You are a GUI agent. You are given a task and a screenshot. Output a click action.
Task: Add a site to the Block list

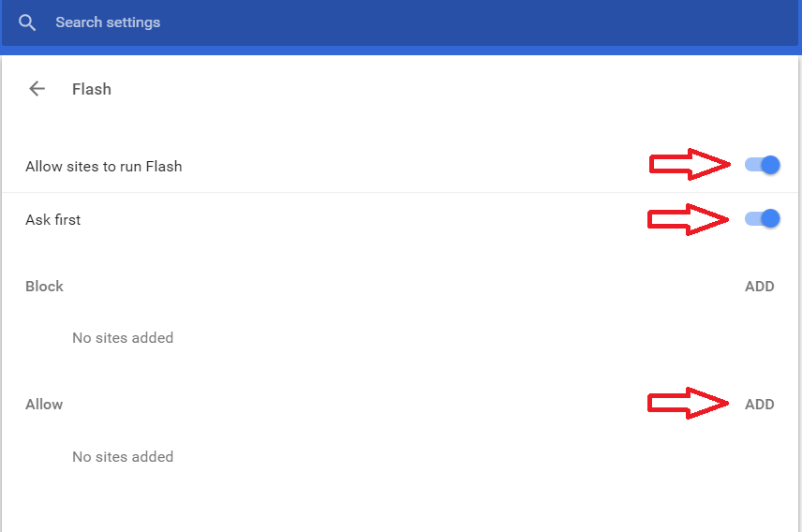(759, 287)
